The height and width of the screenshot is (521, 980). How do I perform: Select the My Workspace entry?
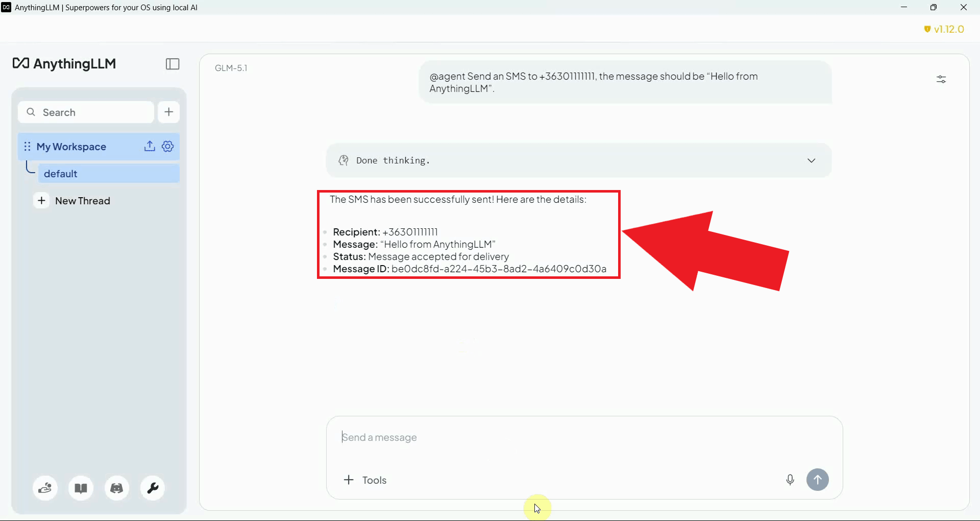tap(99, 147)
